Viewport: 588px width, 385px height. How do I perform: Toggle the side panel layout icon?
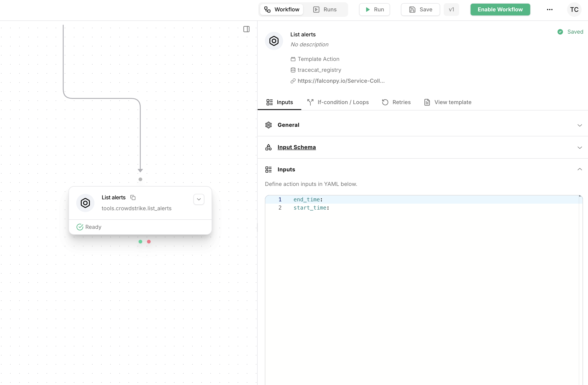click(246, 29)
